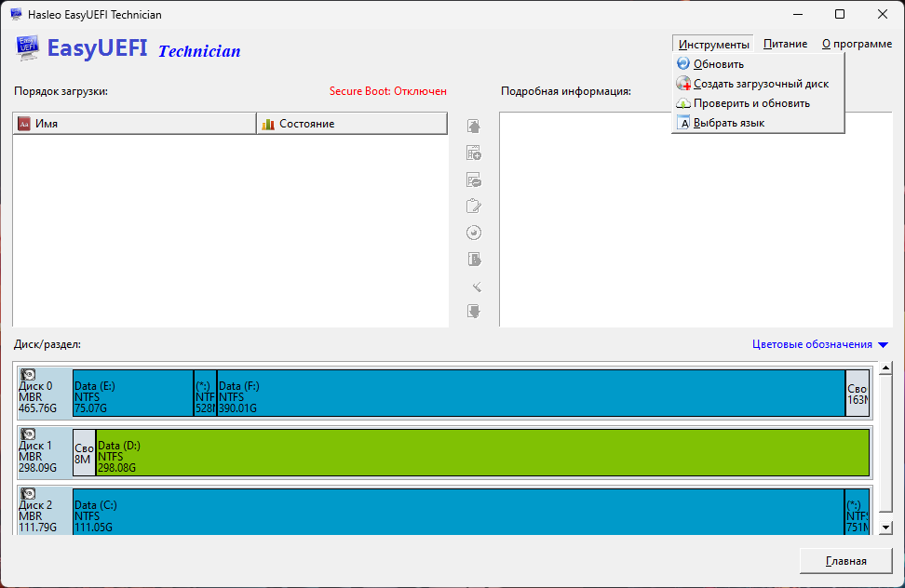Sort by the Состояние column header
905x588 pixels.
352,124
